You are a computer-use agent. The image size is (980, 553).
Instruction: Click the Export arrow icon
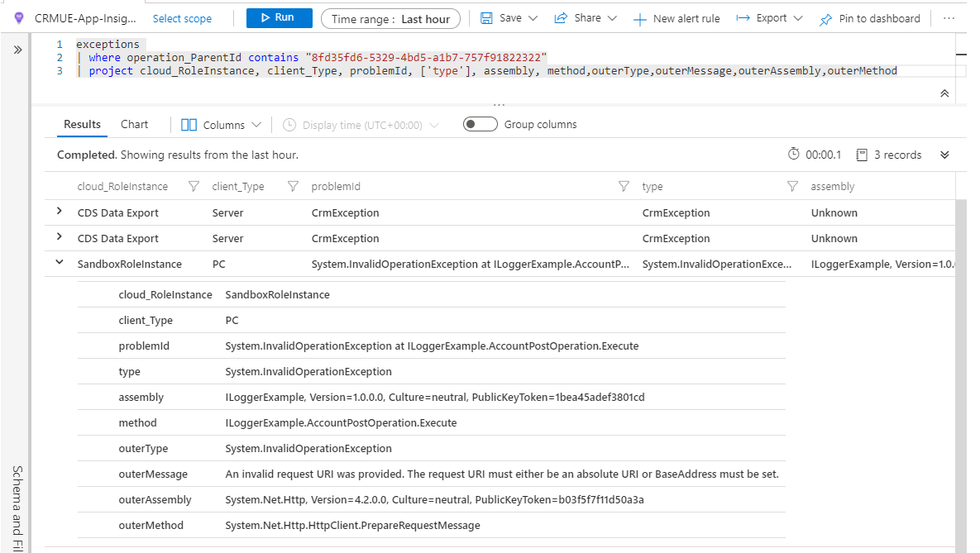coord(743,18)
